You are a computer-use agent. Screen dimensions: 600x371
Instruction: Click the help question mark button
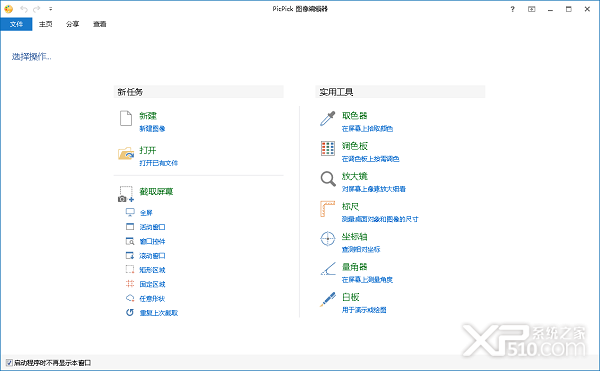512,9
